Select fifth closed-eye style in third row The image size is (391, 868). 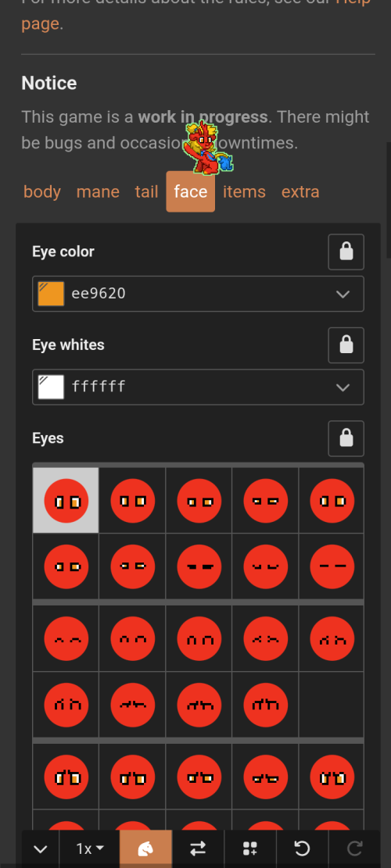[x=332, y=638]
